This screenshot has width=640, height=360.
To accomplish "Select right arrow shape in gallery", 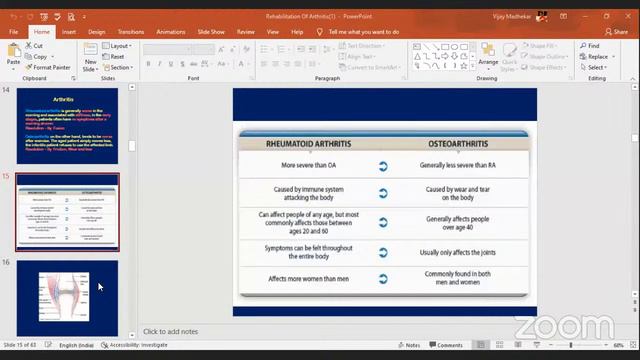I will (x=445, y=56).
